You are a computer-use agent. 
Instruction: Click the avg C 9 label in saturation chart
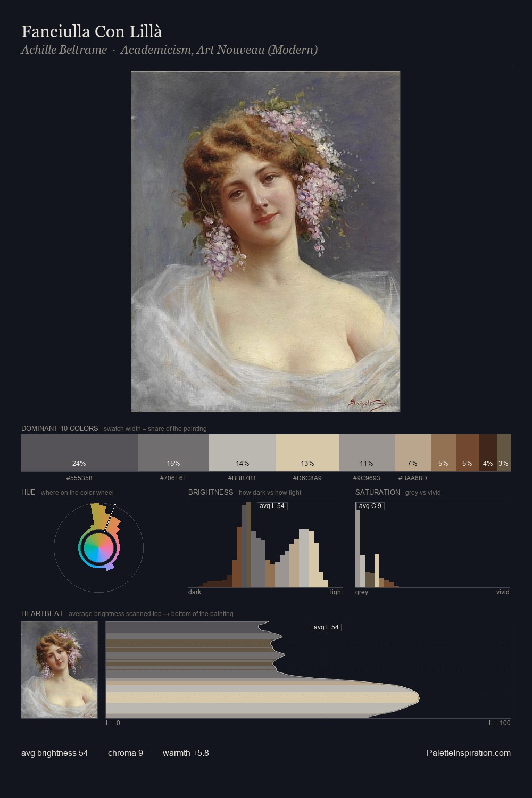(x=370, y=506)
